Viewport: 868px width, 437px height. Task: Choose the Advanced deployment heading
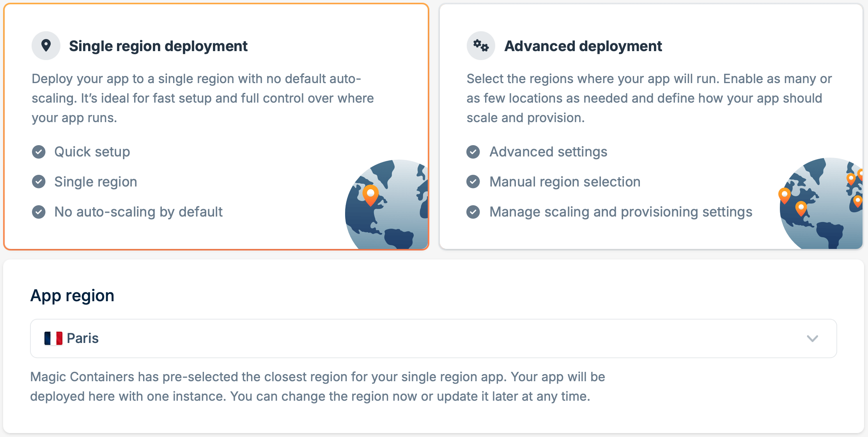[x=583, y=46]
